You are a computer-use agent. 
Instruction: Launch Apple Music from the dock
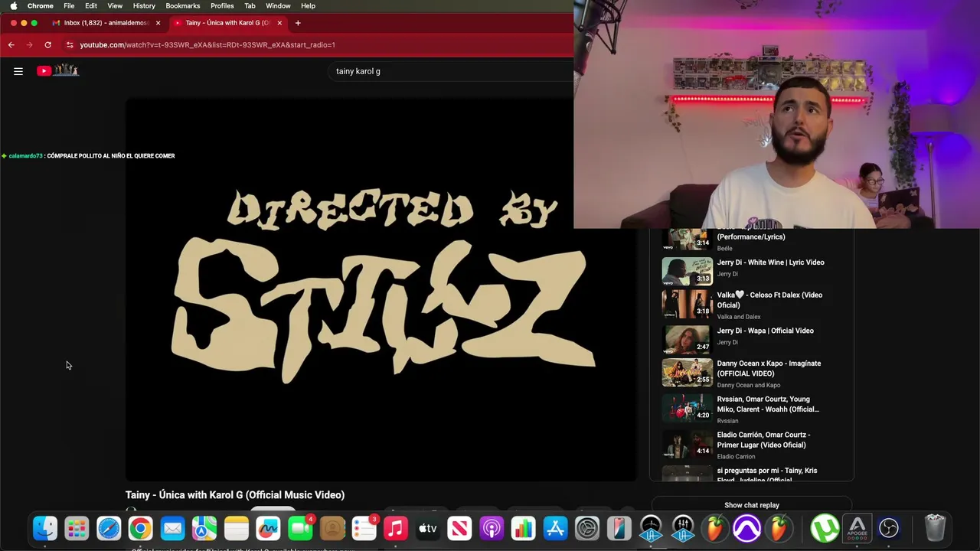(396, 528)
